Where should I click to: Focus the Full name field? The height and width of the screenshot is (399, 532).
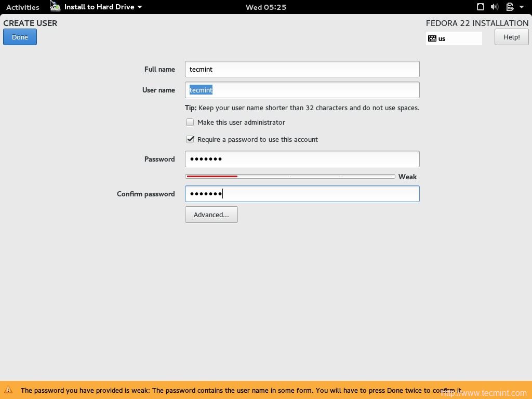[x=302, y=69]
